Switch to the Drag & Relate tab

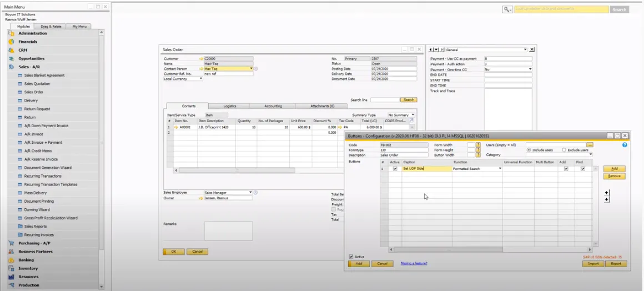(51, 26)
